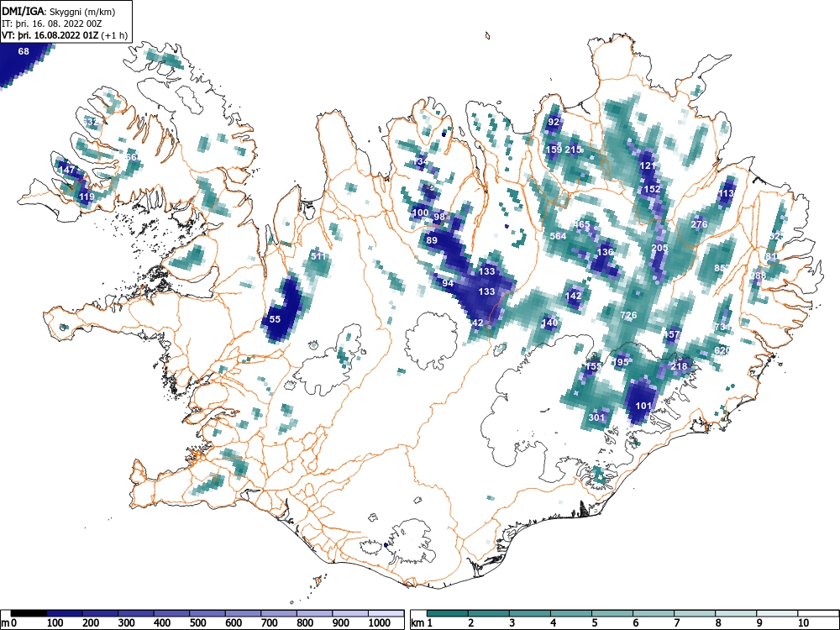Viewport: 840px width, 630px height.
Task: Click the 215 visibility value
Action: pos(573,150)
